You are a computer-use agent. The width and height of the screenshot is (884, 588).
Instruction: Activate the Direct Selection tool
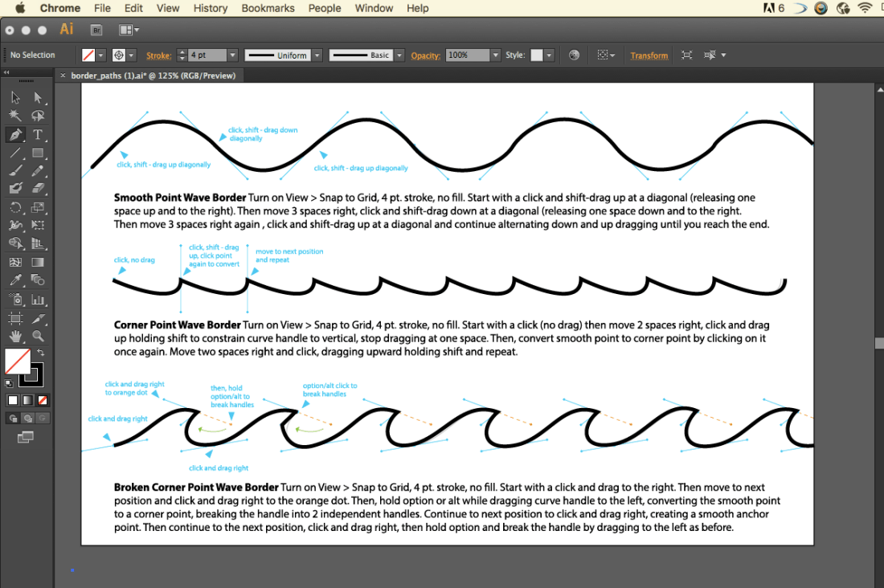[38, 97]
